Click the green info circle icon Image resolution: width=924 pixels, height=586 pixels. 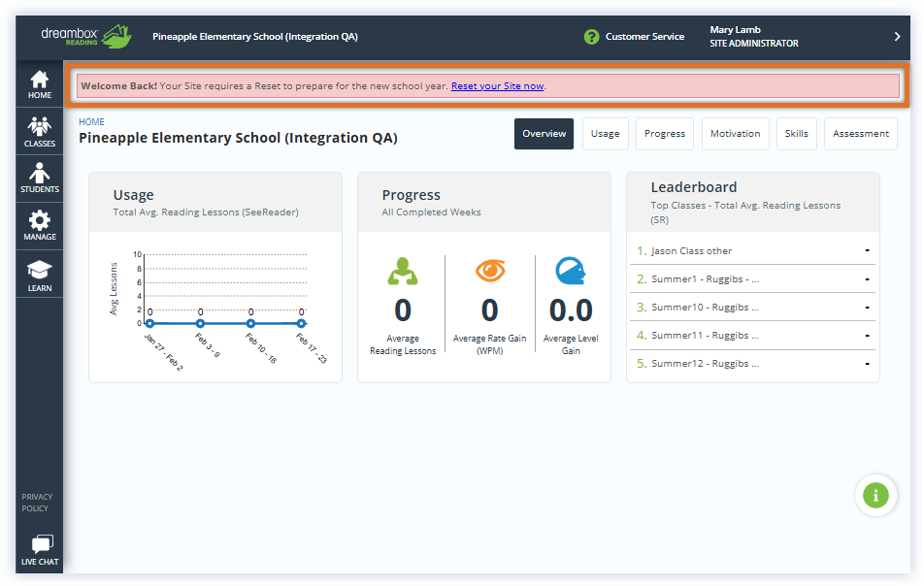click(x=875, y=496)
